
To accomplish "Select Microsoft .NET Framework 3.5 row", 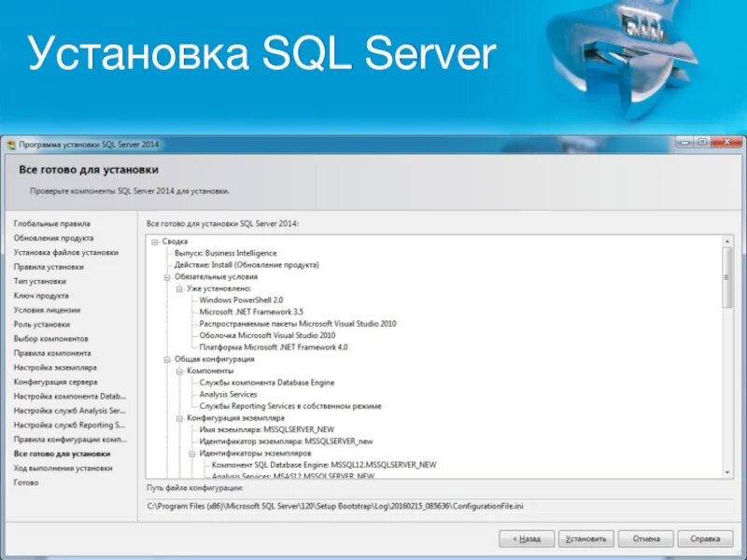I will coord(251,313).
